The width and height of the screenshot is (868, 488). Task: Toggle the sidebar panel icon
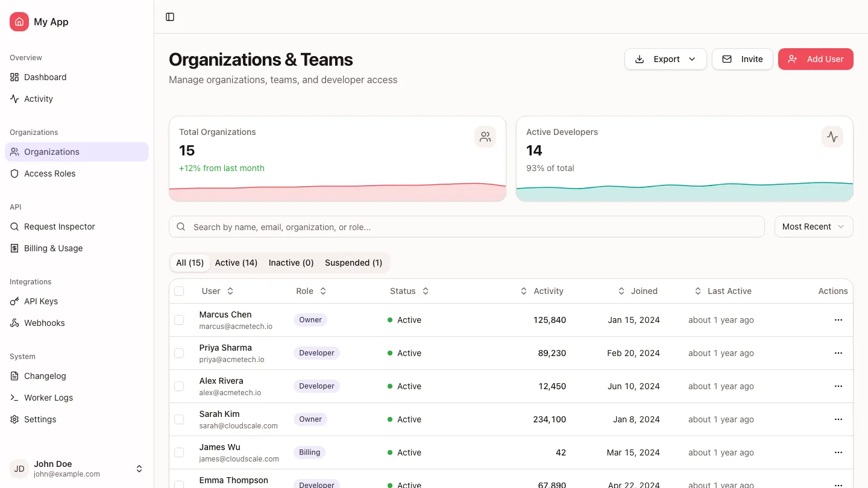pyautogui.click(x=170, y=17)
